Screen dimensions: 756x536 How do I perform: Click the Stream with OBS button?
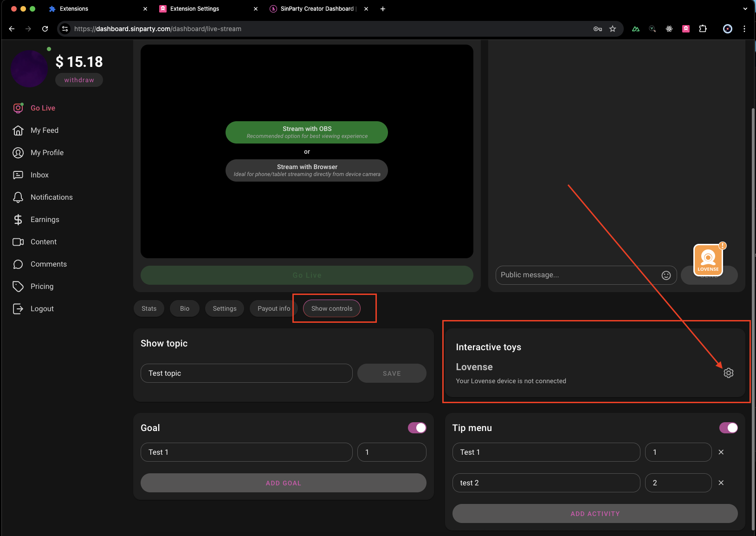[307, 132]
